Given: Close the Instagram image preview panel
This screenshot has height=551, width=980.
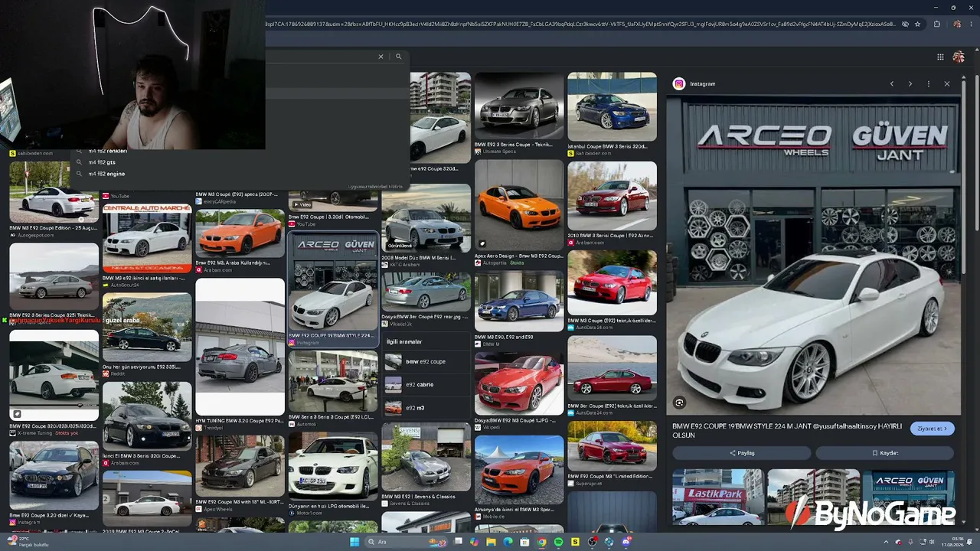Looking at the screenshot, I should coord(946,84).
